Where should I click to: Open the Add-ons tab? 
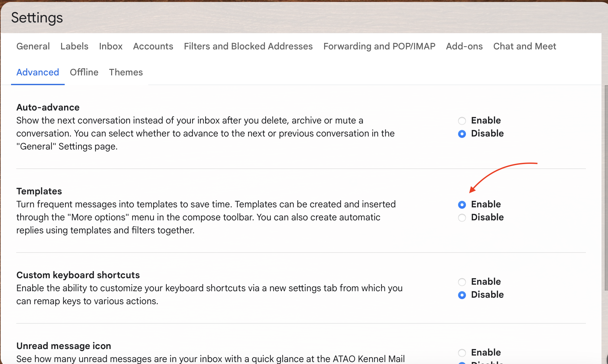464,46
